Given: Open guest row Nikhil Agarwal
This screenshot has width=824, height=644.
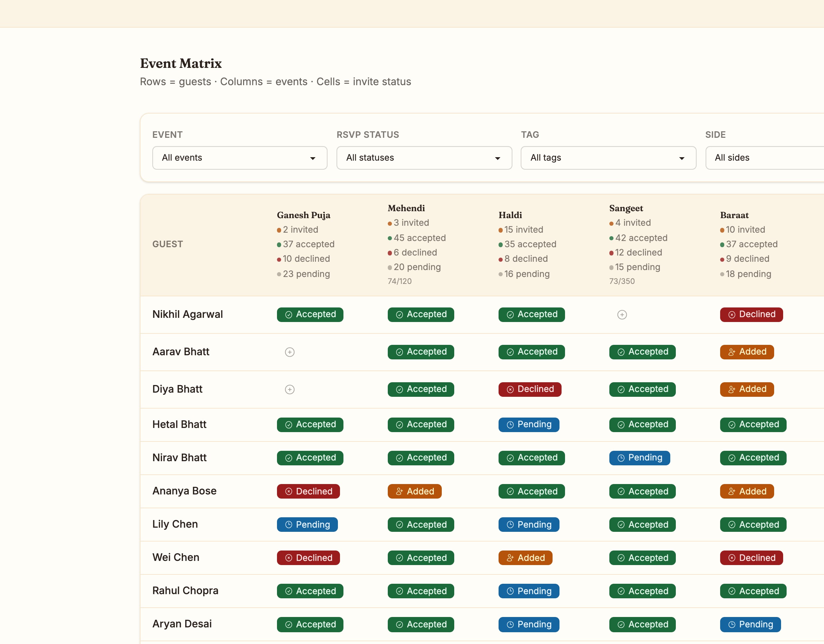Looking at the screenshot, I should click(188, 314).
